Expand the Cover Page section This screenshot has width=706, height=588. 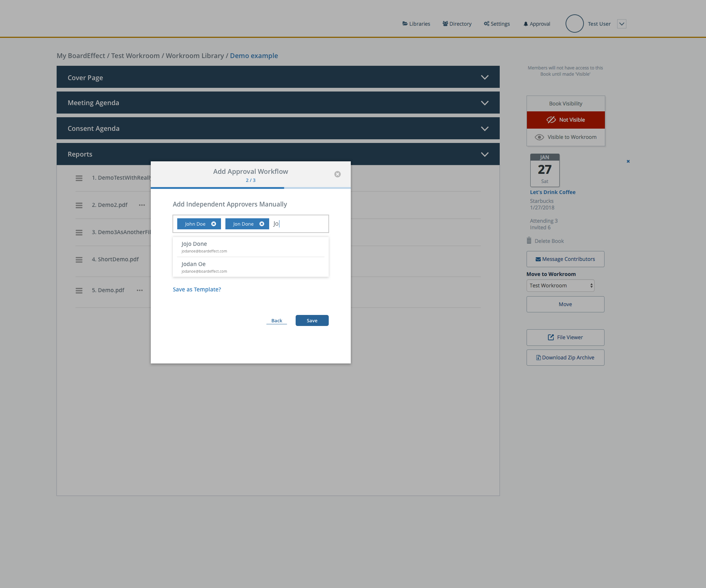point(485,77)
